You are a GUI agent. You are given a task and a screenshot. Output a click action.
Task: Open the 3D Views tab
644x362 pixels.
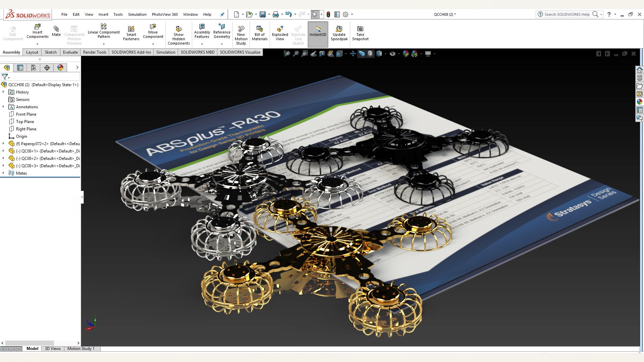point(53,349)
